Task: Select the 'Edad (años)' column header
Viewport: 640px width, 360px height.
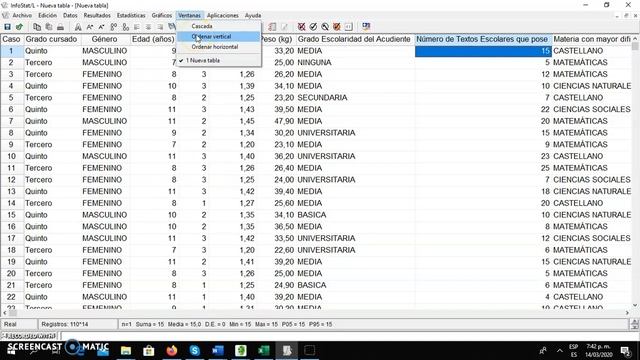Action: click(x=153, y=39)
